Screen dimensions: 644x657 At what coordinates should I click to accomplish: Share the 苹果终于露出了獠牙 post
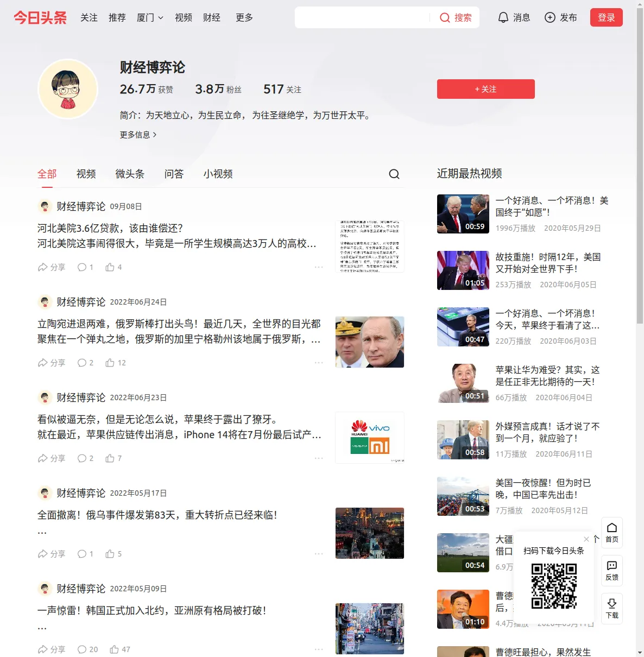52,458
